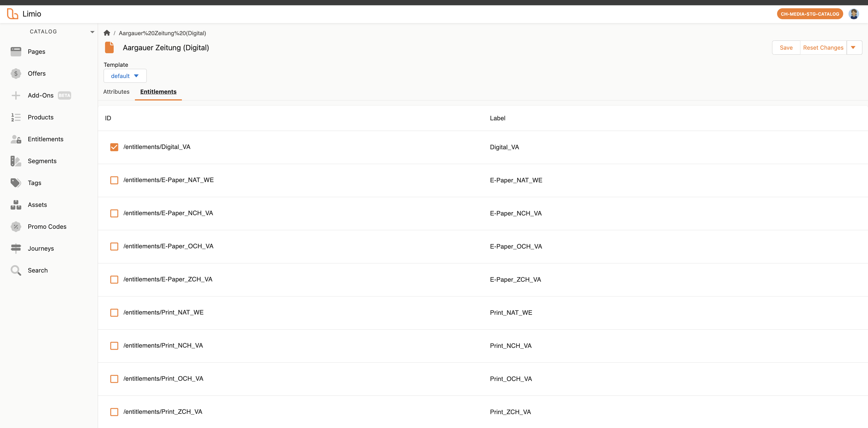Click the Add-Ons plus icon

pos(16,95)
